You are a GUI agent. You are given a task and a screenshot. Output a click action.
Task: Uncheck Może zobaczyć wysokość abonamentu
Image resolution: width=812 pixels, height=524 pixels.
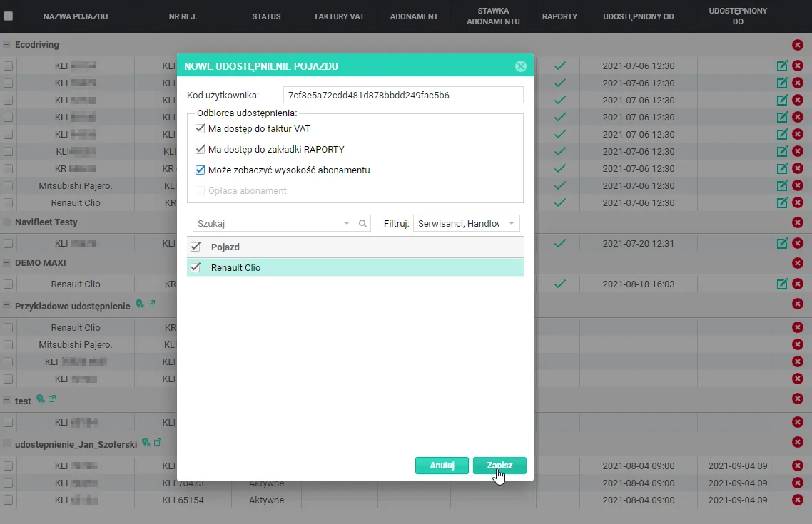200,170
